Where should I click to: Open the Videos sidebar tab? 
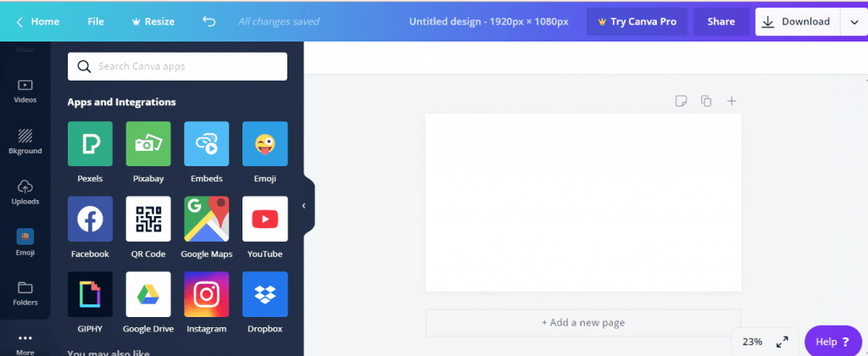tap(25, 92)
